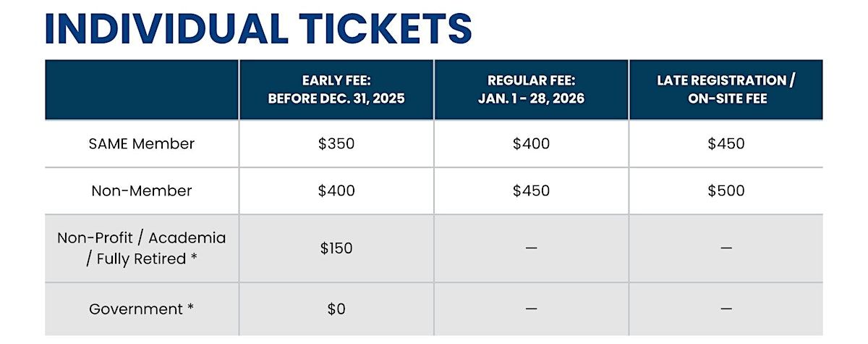The height and width of the screenshot is (344, 868).
Task: Click the $500 Non-Member on-site fee
Action: tap(726, 191)
